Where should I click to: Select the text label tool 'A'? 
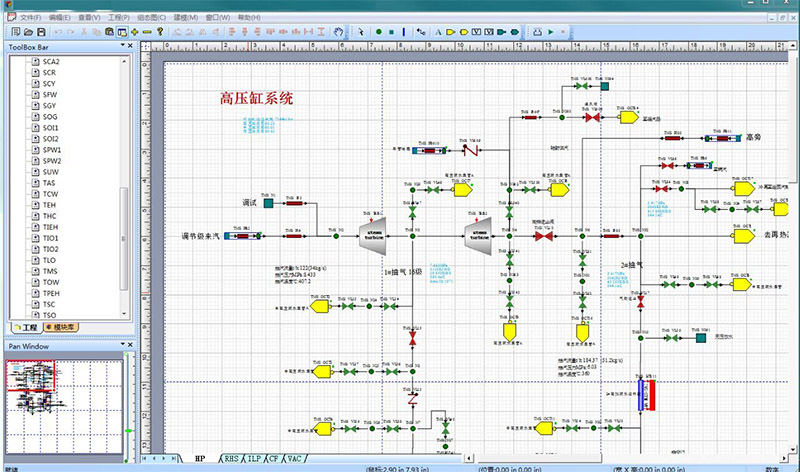(437, 32)
